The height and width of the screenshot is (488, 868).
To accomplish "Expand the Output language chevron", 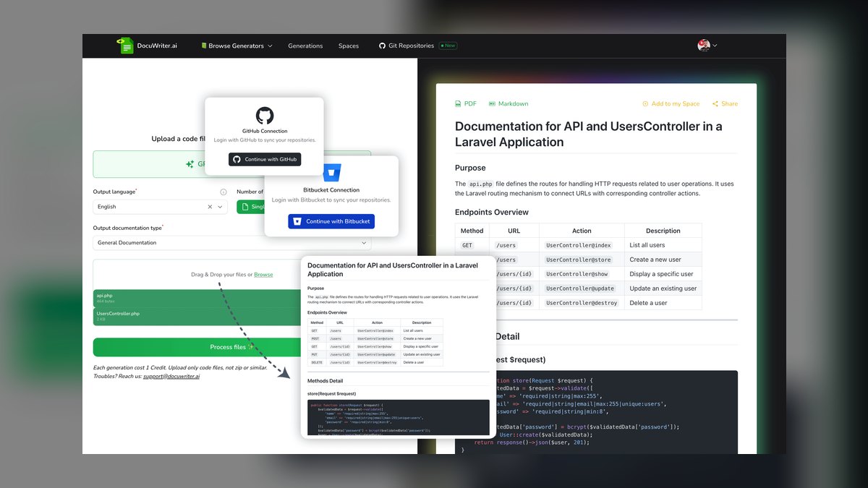I will coord(220,207).
